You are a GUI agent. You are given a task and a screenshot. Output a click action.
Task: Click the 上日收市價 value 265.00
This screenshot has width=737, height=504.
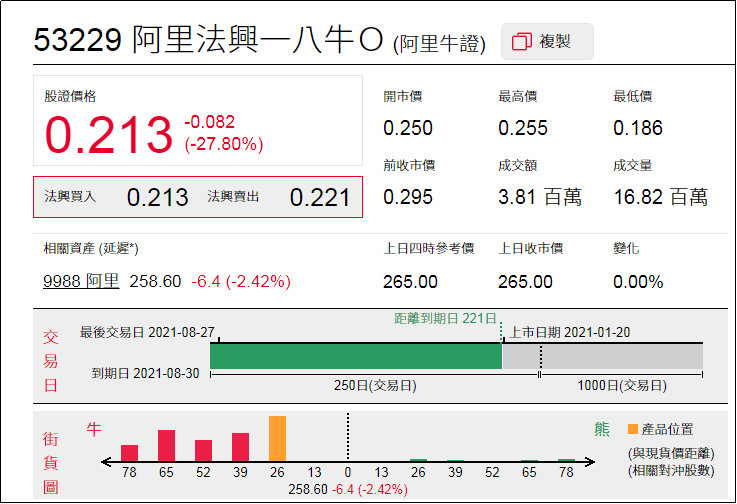click(x=525, y=282)
